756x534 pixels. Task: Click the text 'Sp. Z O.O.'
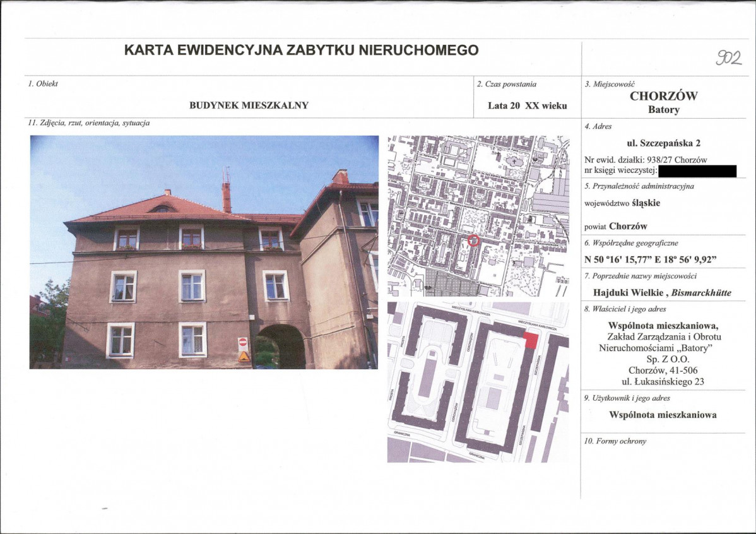tap(668, 359)
